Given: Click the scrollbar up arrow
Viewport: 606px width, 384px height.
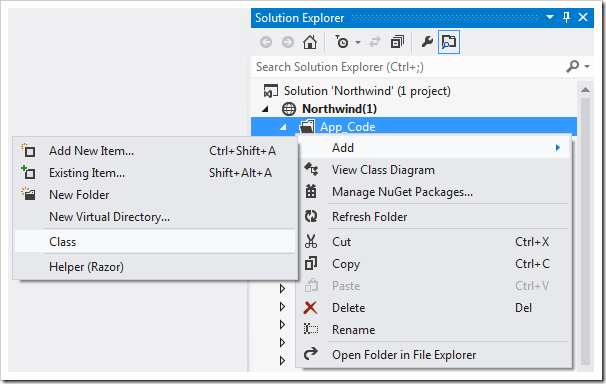Looking at the screenshot, I should tap(586, 90).
